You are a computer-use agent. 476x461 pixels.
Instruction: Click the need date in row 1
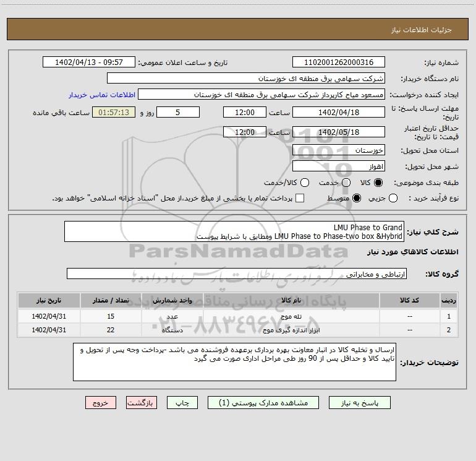(x=49, y=316)
